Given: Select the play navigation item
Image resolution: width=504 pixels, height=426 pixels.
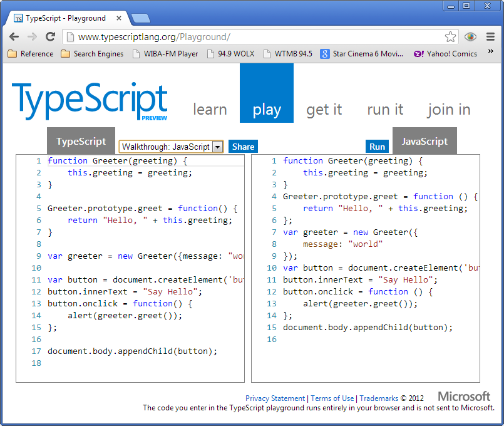Looking at the screenshot, I should pyautogui.click(x=267, y=93).
